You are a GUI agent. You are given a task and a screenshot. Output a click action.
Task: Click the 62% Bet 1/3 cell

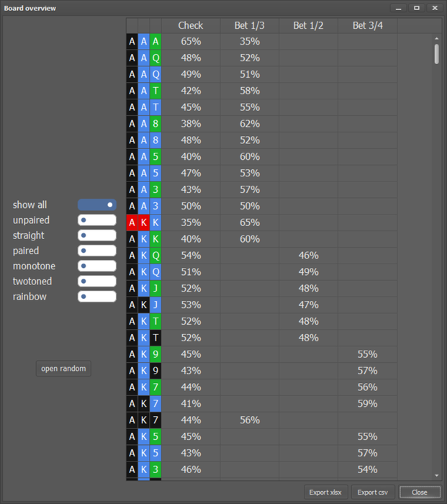pos(250,124)
